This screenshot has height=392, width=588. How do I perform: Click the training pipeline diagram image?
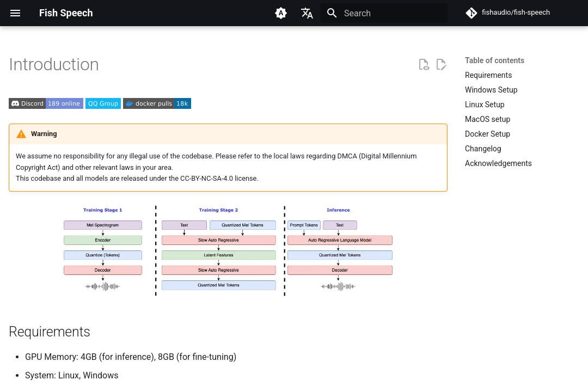[228, 250]
